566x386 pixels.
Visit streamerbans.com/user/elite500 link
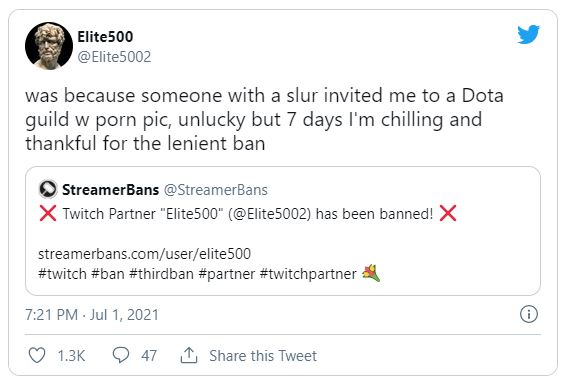click(x=144, y=254)
